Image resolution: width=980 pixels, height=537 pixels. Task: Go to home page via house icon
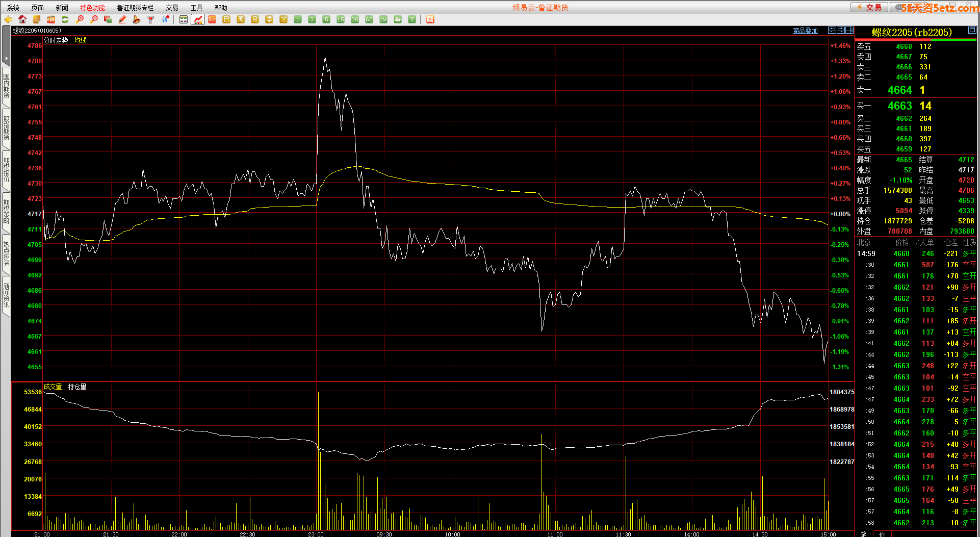pyautogui.click(x=22, y=19)
